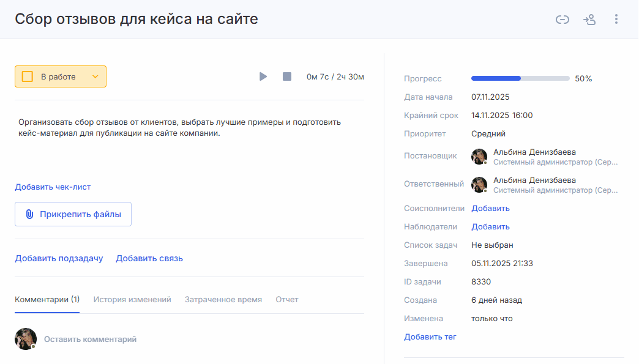This screenshot has width=639, height=364.
Task: Click the Ответственный avatar picture
Action: point(479,185)
